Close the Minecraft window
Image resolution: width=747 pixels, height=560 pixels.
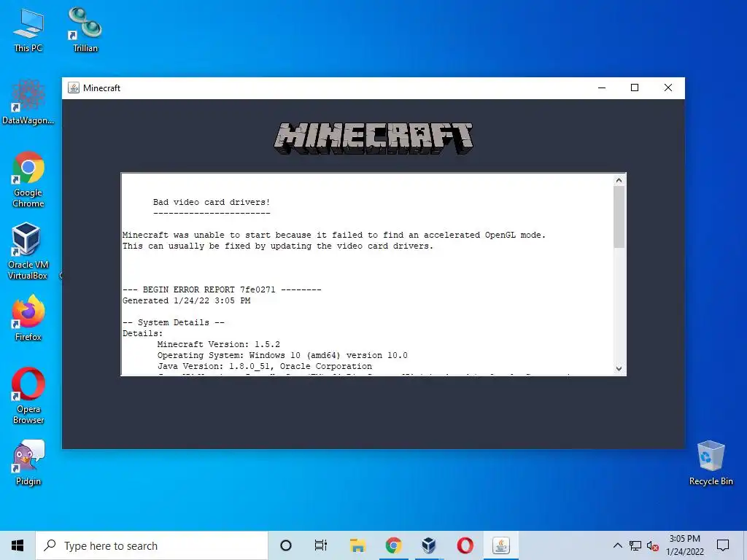click(668, 87)
